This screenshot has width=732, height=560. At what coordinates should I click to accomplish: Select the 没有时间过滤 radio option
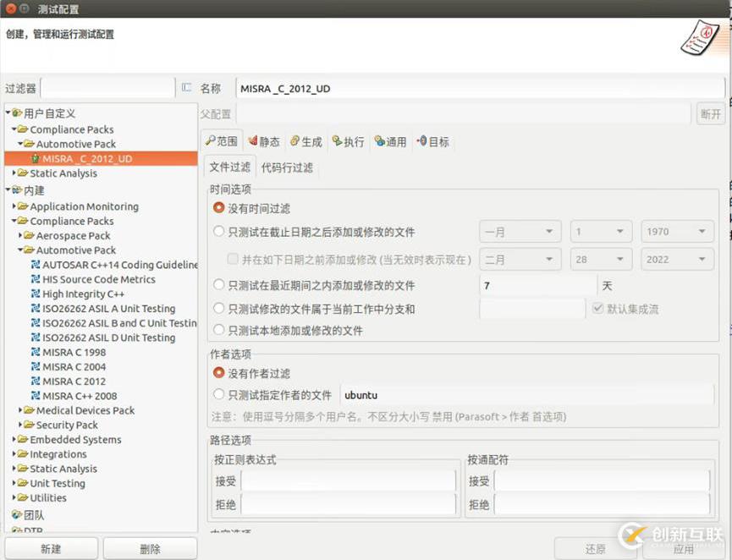click(x=218, y=207)
